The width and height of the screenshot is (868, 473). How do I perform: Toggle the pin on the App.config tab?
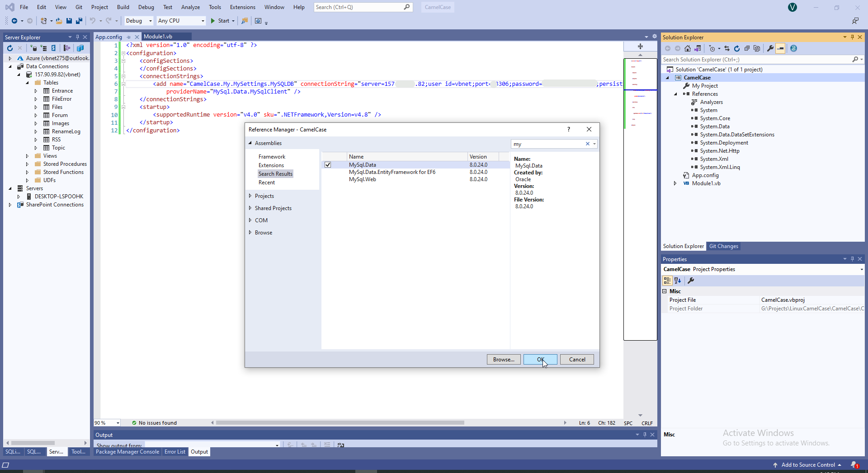(129, 37)
